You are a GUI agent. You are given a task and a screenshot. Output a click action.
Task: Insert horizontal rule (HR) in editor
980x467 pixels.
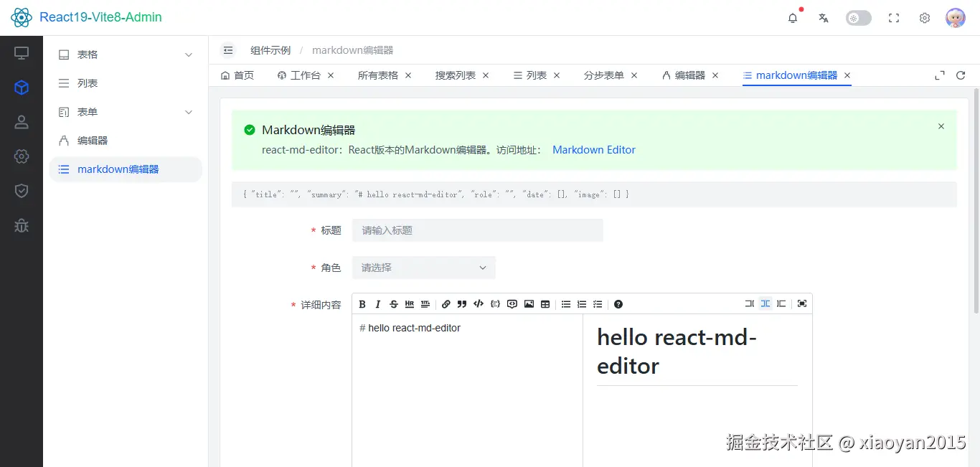[x=410, y=304]
